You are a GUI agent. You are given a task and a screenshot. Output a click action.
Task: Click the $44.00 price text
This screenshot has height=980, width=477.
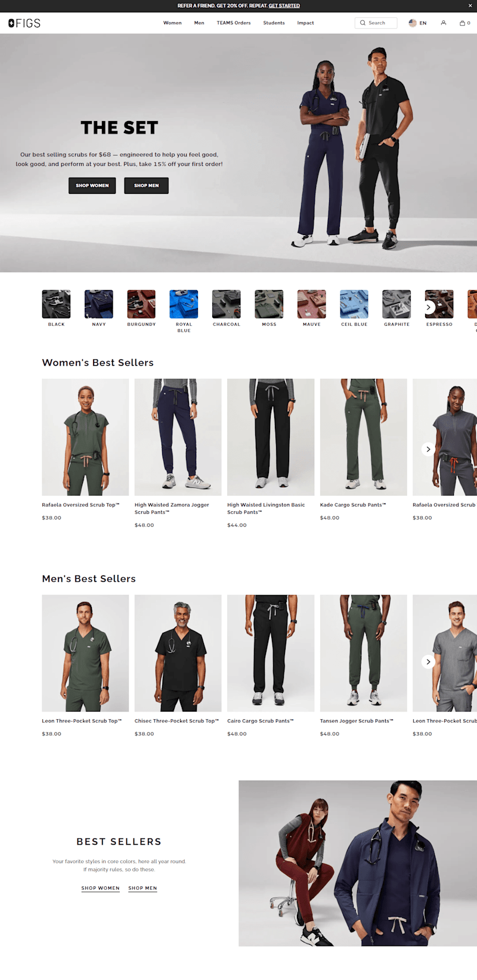(x=237, y=525)
